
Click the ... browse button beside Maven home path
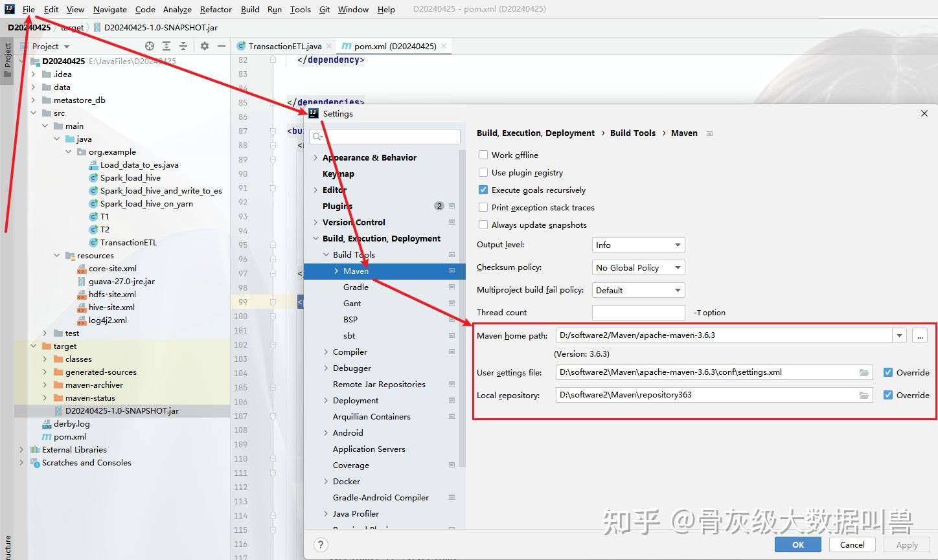(919, 335)
